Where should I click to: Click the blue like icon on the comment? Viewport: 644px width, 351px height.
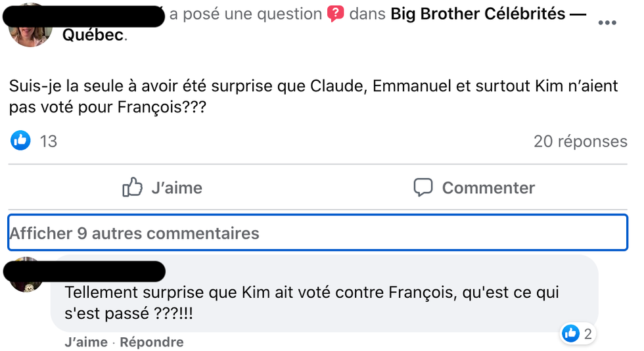coord(570,334)
